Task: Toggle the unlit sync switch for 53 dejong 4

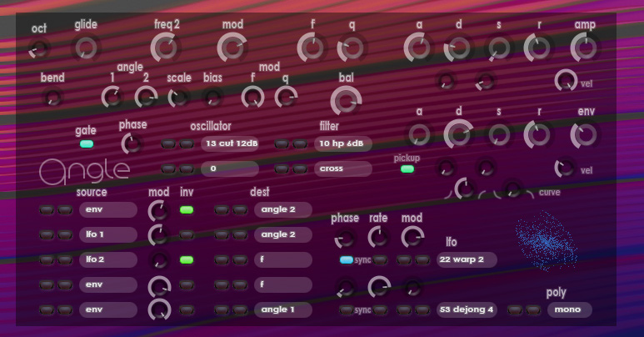Action: (x=347, y=309)
